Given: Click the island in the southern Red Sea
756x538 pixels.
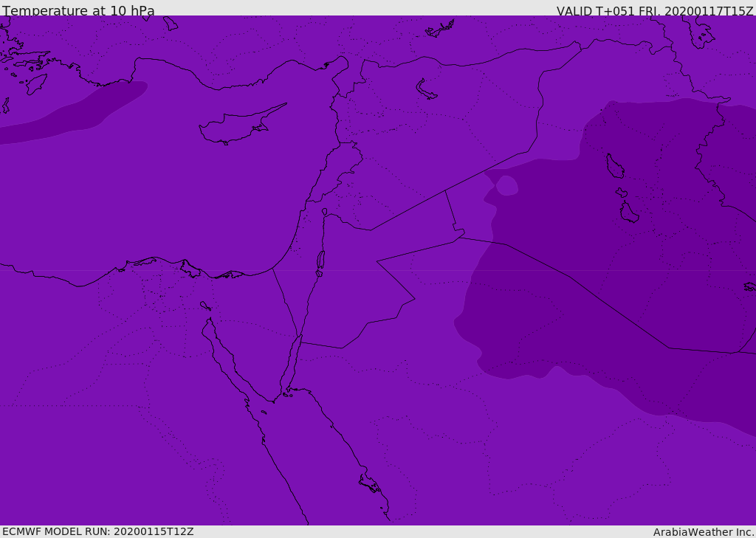Looking at the screenshot, I should (370, 483).
